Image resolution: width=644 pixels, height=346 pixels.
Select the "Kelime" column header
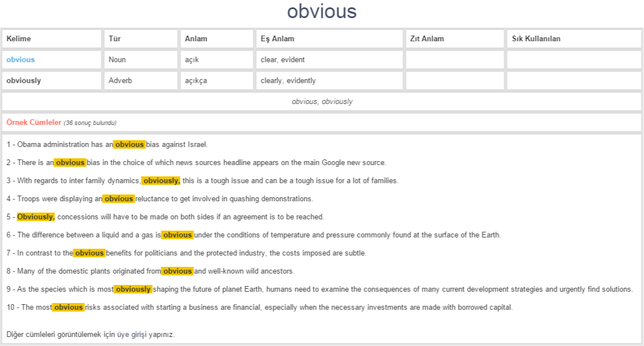coord(19,39)
